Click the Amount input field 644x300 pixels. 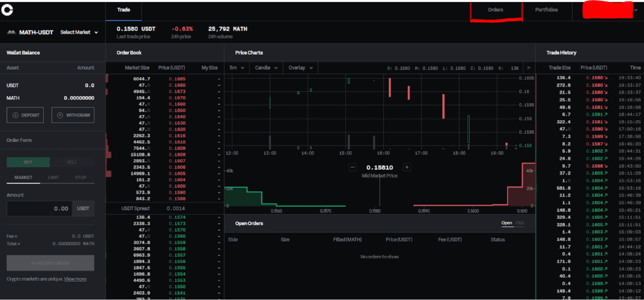(x=39, y=208)
